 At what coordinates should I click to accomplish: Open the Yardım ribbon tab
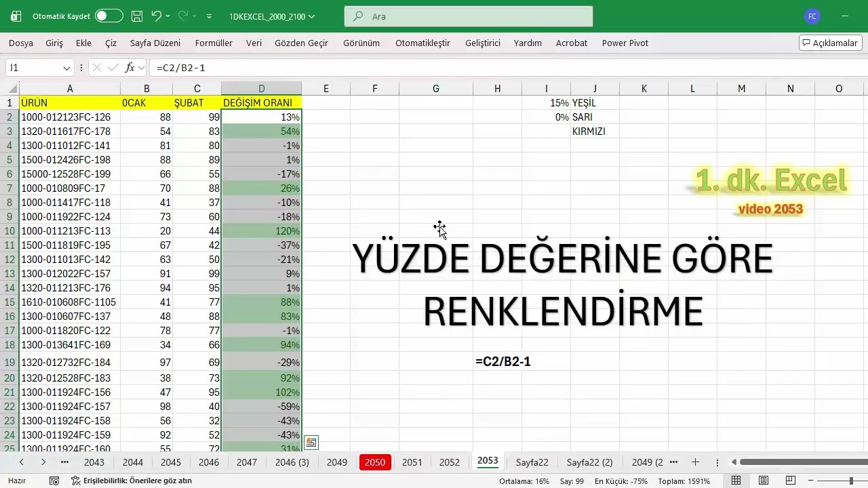tap(528, 43)
